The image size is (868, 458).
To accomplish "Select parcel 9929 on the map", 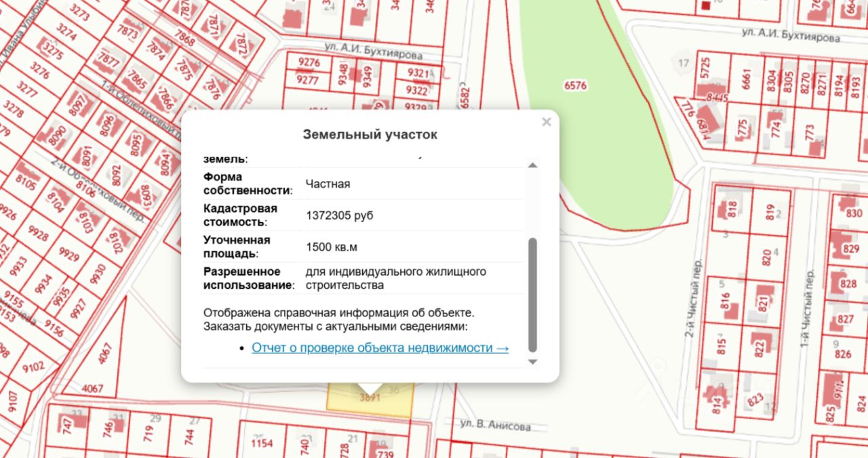I will pyautogui.click(x=68, y=255).
